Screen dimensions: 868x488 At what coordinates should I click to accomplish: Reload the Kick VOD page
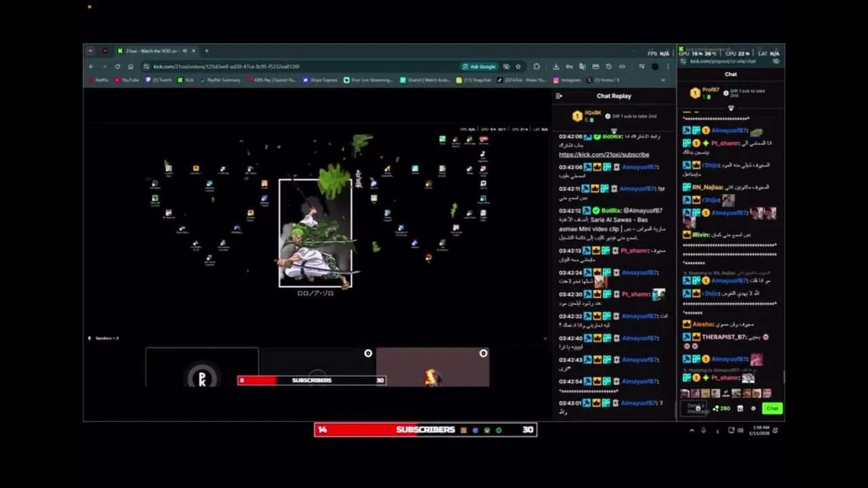tap(117, 66)
